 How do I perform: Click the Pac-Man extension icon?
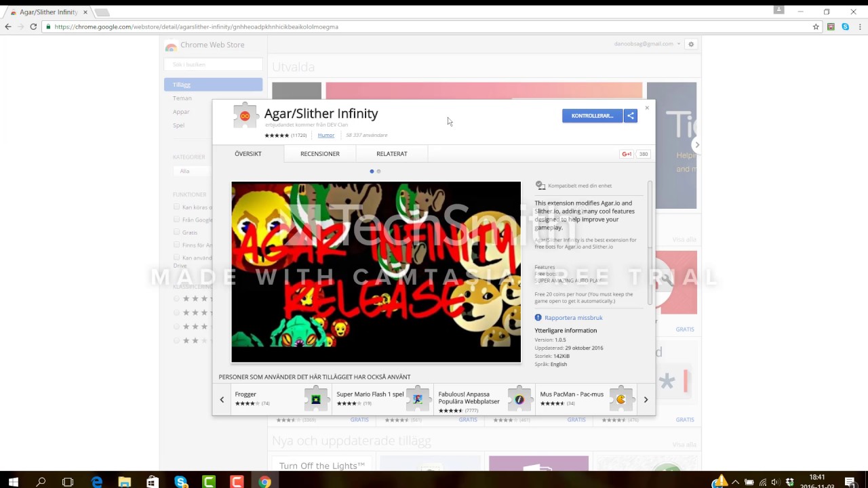[x=621, y=399]
